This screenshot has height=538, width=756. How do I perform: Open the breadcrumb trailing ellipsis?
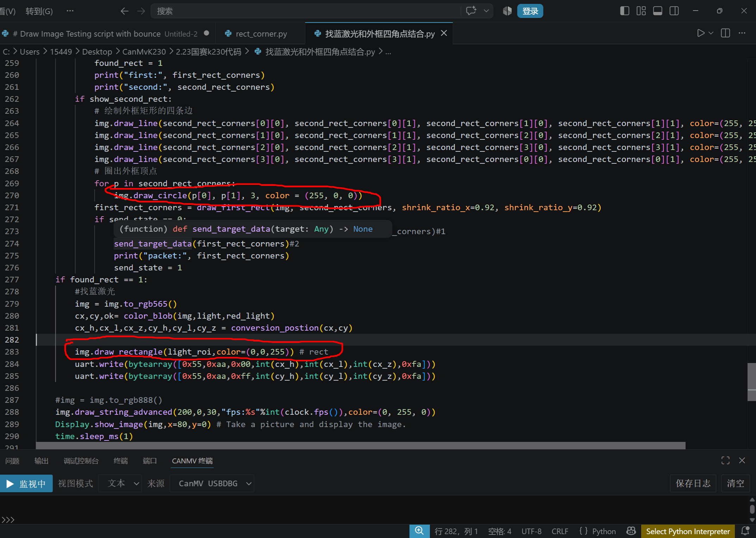pyautogui.click(x=388, y=52)
